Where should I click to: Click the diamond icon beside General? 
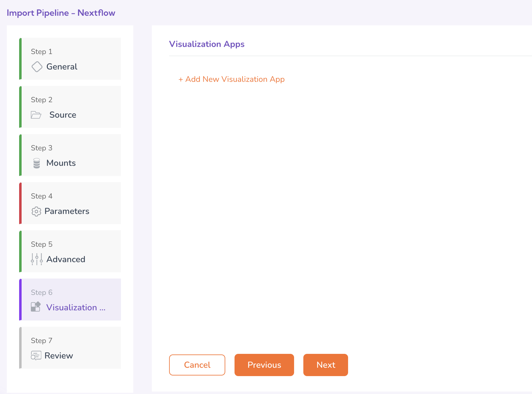pos(37,67)
